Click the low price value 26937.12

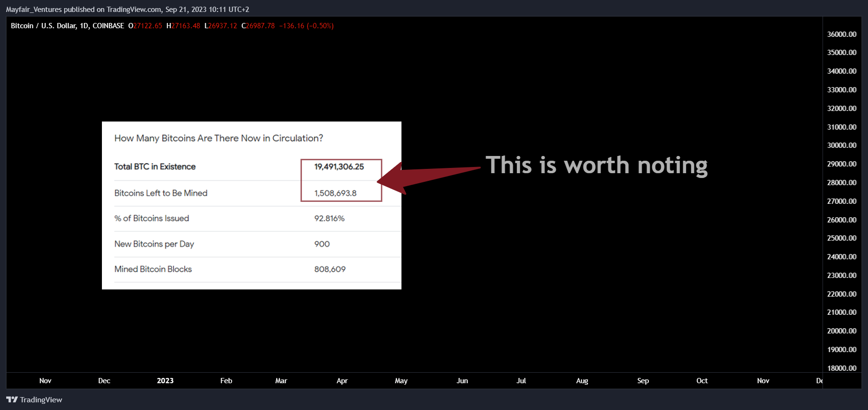tap(223, 26)
